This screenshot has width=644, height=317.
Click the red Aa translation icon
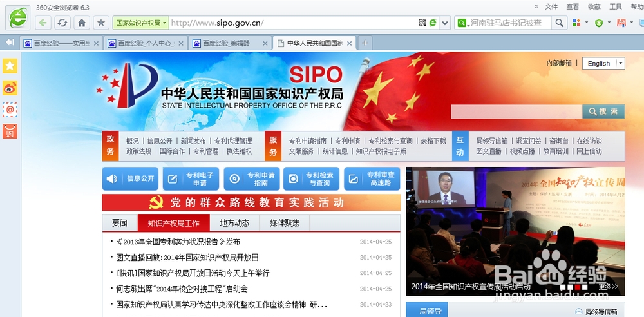[x=621, y=23]
